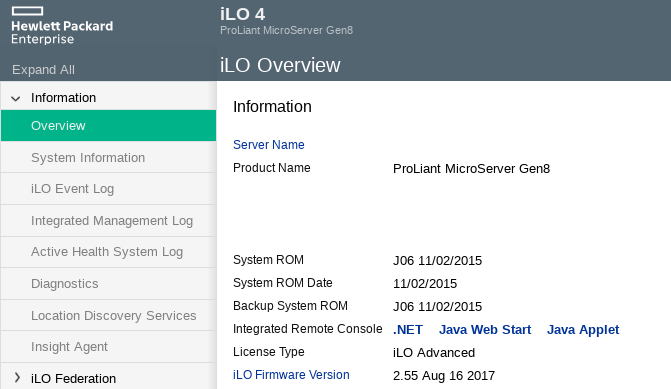The height and width of the screenshot is (389, 671).
Task: Click Expand All in the sidebar
Action: [x=43, y=69]
